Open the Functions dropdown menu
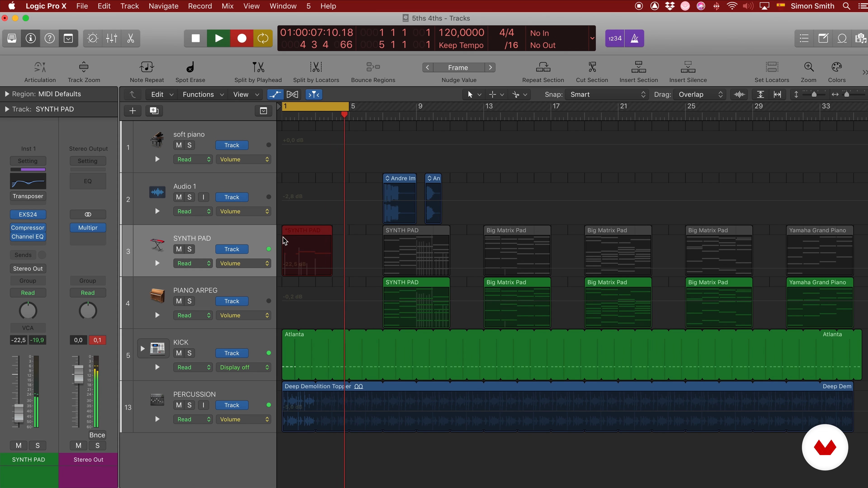The width and height of the screenshot is (868, 488). (x=203, y=95)
